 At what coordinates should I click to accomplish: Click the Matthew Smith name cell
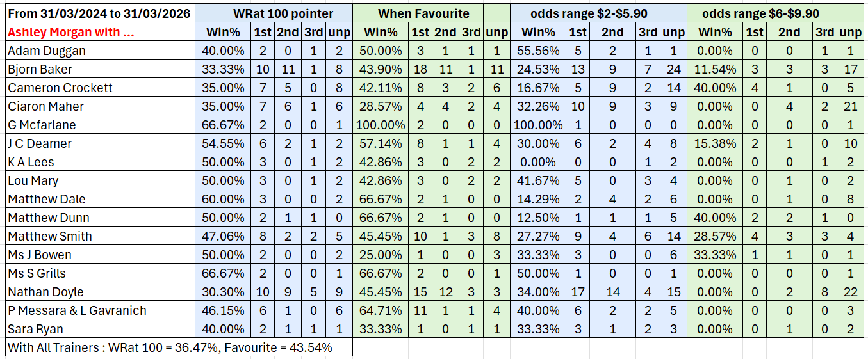pos(50,236)
